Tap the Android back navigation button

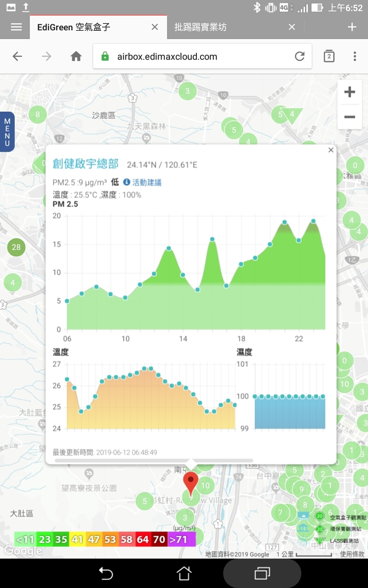point(106,573)
